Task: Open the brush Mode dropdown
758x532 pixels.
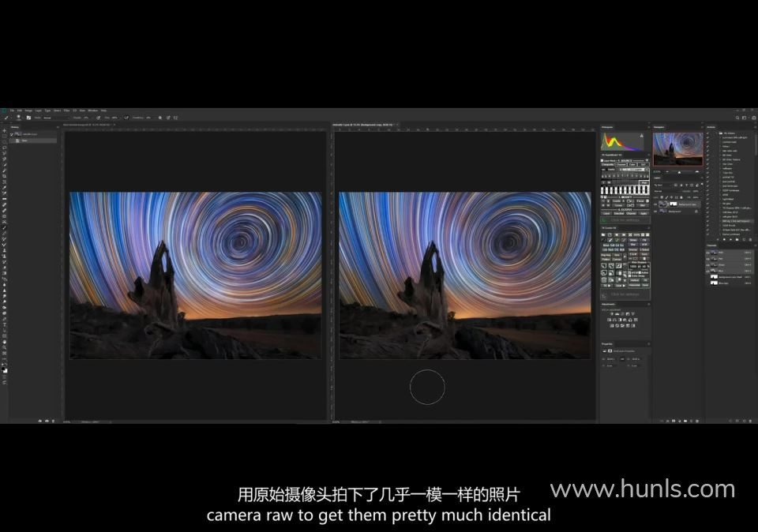Action: (x=56, y=118)
